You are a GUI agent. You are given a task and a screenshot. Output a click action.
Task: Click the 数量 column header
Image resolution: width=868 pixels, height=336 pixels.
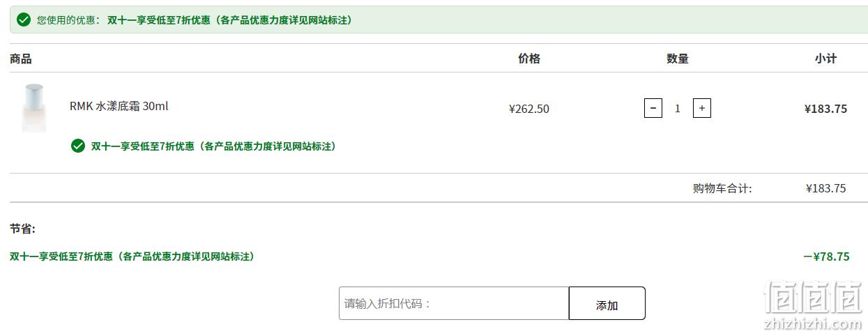pos(678,59)
